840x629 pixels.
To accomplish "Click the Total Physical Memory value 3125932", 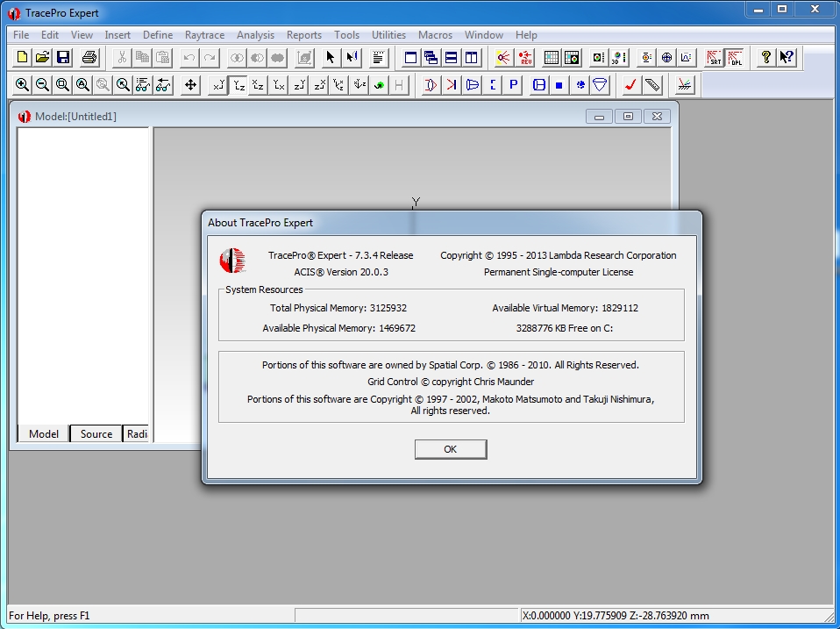I will [388, 308].
